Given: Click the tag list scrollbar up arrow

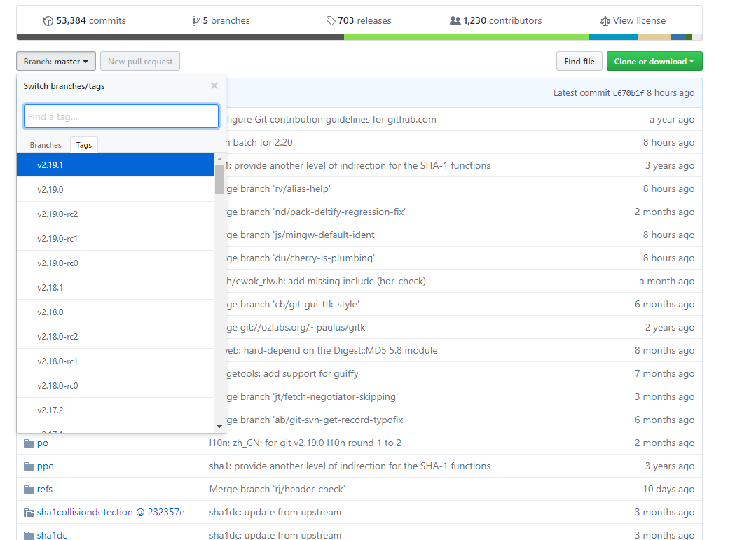Looking at the screenshot, I should (x=219, y=158).
